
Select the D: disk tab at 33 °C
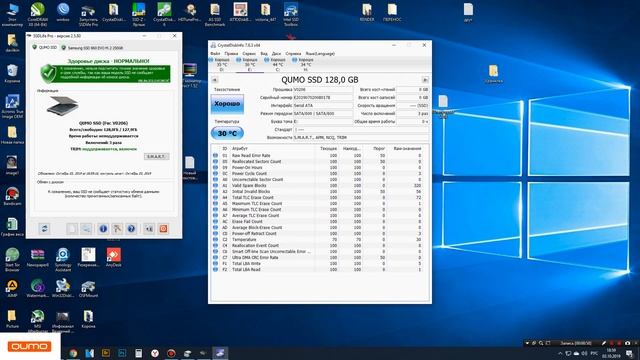pyautogui.click(x=222, y=64)
